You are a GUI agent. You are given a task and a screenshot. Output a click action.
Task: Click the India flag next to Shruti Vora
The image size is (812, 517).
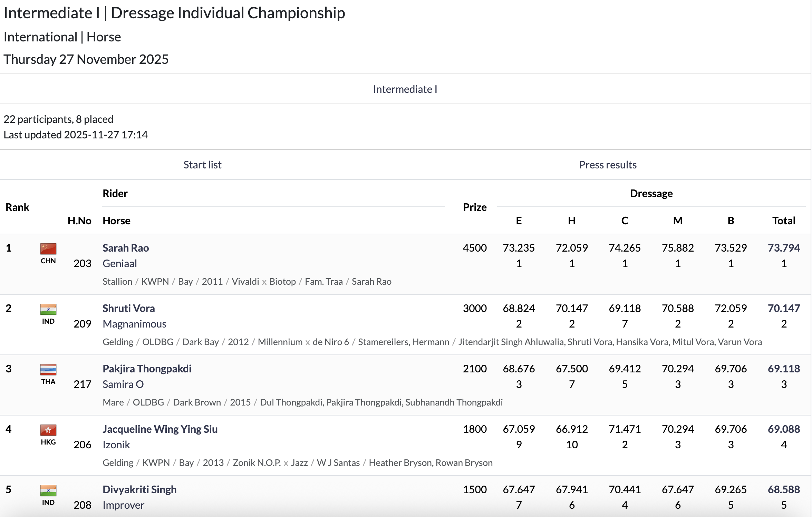point(48,309)
